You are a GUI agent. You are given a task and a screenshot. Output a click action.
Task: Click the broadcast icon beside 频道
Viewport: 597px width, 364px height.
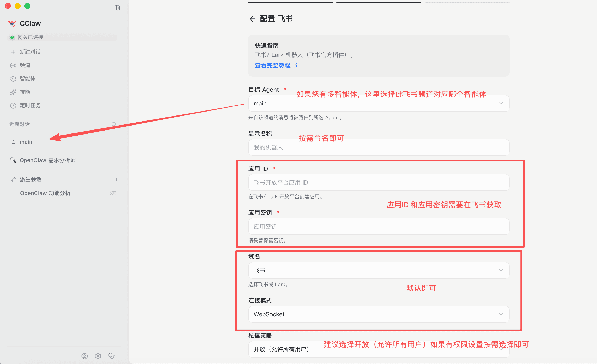[x=13, y=65]
